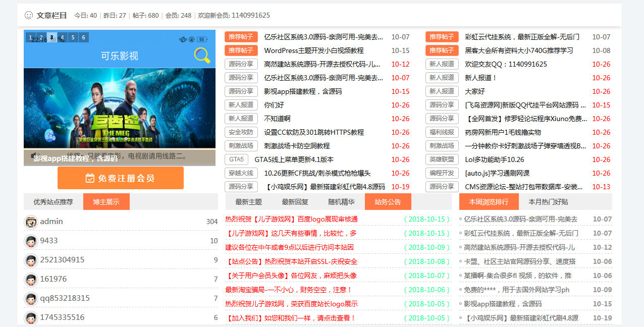644x327 pixels.
Task: Open announcement 【站点公告】热烈祝贺本站开启SSL
Action: (291, 261)
